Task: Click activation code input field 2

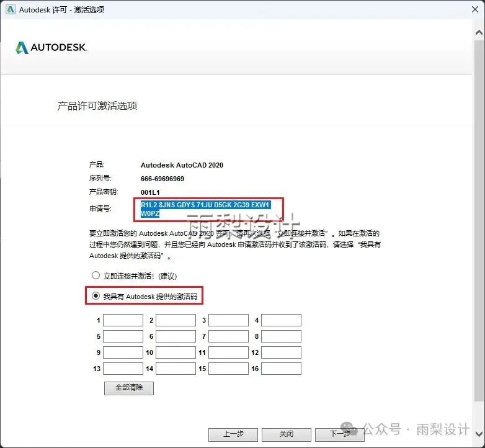Action: (x=176, y=320)
